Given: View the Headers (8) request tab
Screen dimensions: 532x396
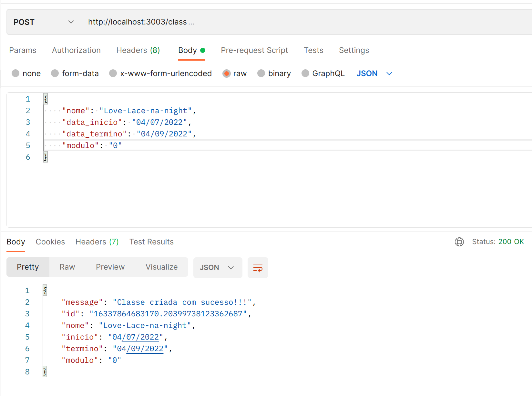Looking at the screenshot, I should click(x=138, y=50).
